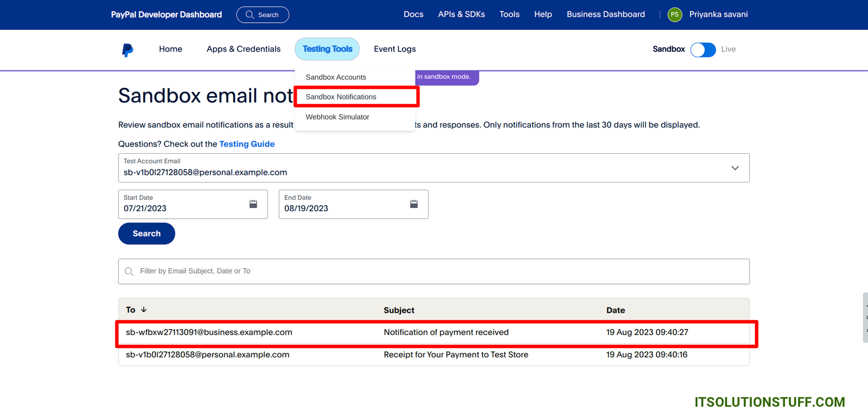Click the PayPal logo icon
This screenshot has width=868, height=416.
click(127, 50)
